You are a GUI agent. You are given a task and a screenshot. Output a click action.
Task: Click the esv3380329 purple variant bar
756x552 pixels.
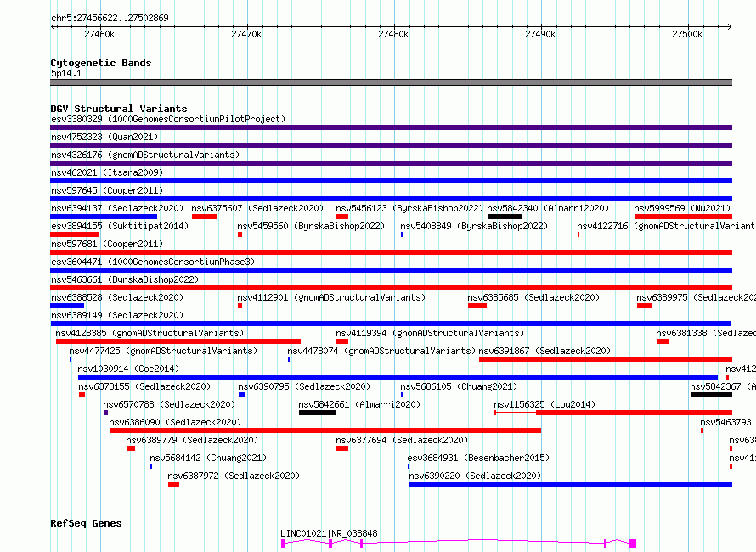click(391, 127)
